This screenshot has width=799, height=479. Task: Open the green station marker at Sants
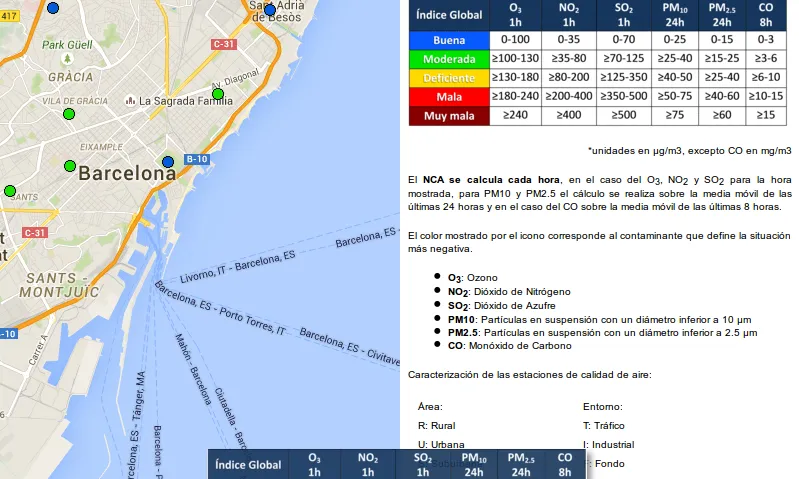[x=10, y=191]
